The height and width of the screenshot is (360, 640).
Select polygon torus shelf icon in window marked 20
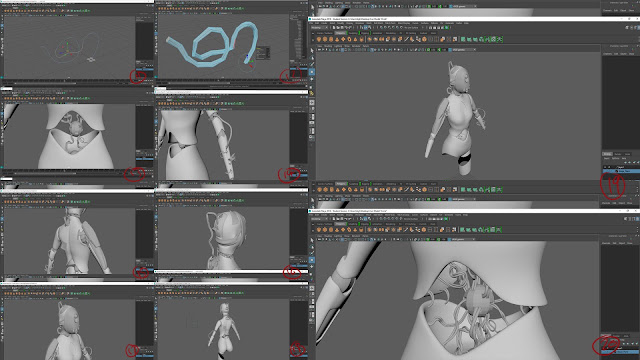[349, 229]
